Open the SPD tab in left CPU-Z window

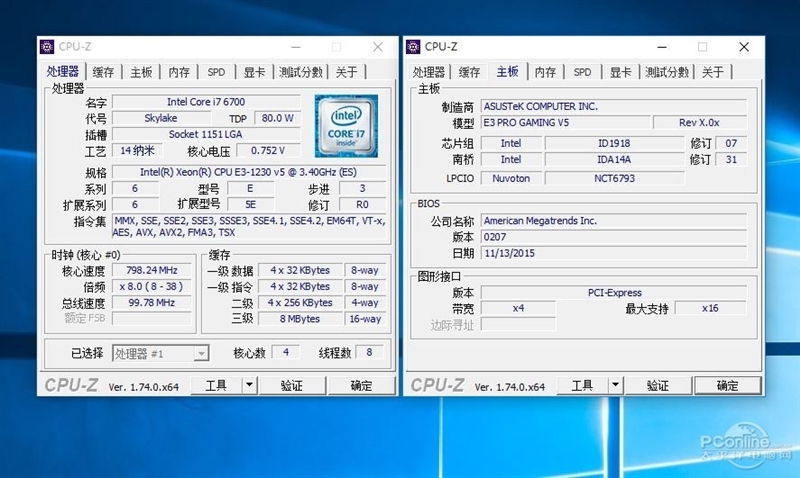click(216, 72)
